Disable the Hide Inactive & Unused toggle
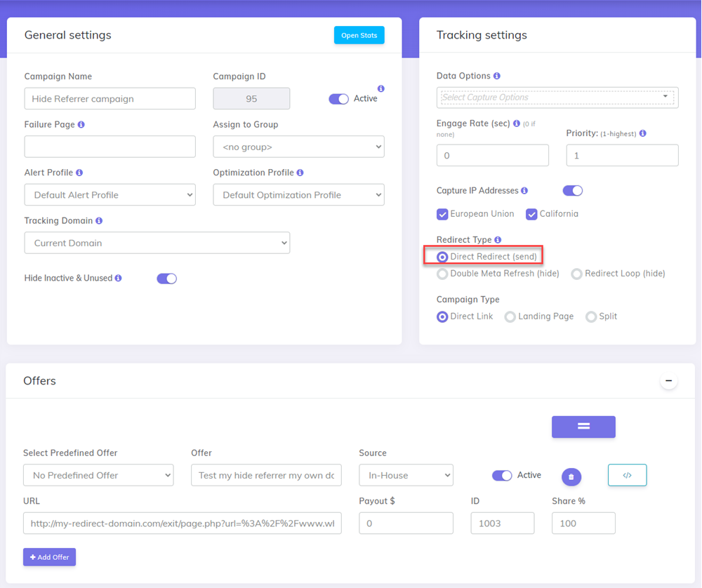This screenshot has height=588, width=702. [166, 279]
